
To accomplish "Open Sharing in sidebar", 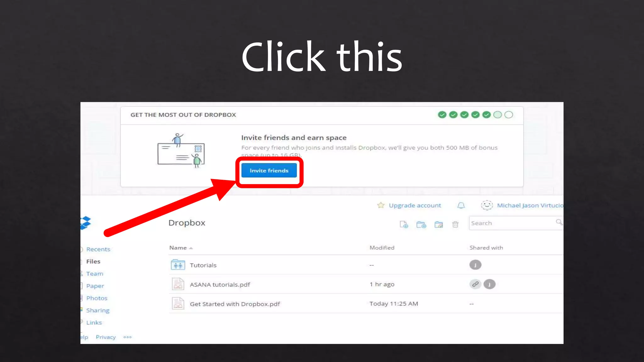I will tap(98, 310).
